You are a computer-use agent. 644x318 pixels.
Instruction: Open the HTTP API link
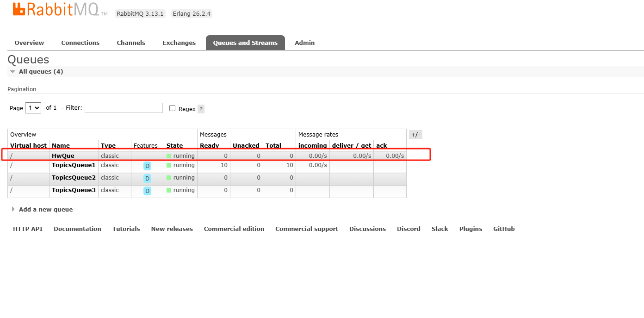tap(27, 228)
